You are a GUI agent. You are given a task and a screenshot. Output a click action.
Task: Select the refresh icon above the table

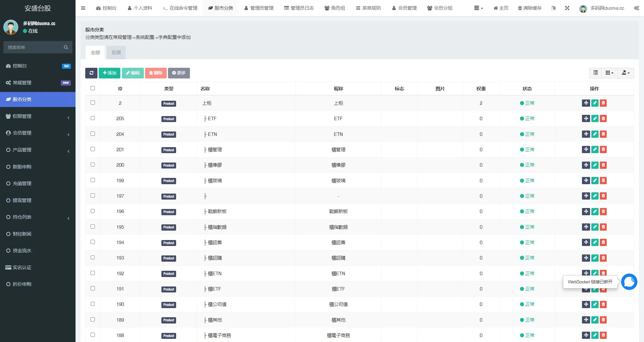(x=92, y=73)
